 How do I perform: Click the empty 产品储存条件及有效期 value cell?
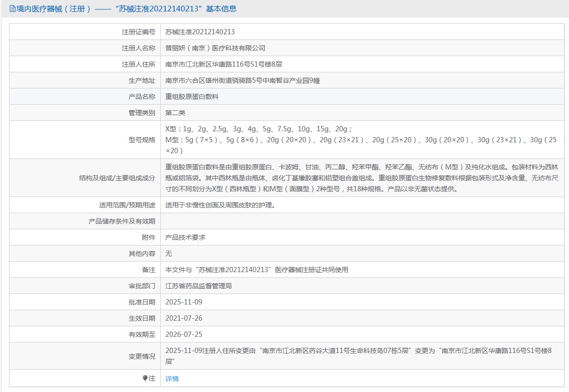coord(362,221)
